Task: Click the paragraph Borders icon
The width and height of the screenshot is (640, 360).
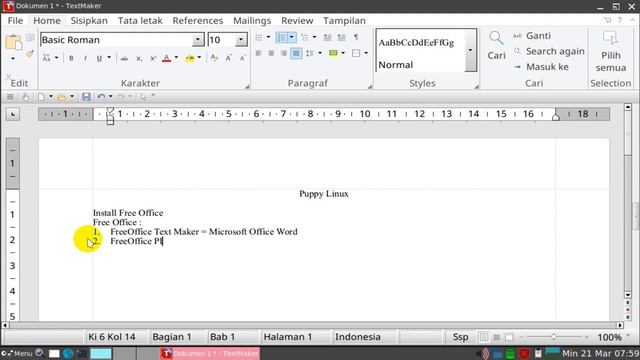Action: pyautogui.click(x=356, y=53)
